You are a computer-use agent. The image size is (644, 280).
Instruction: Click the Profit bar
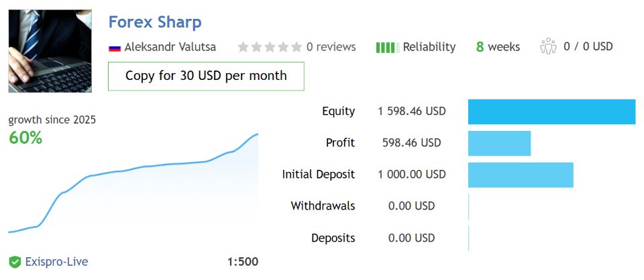[x=499, y=143]
